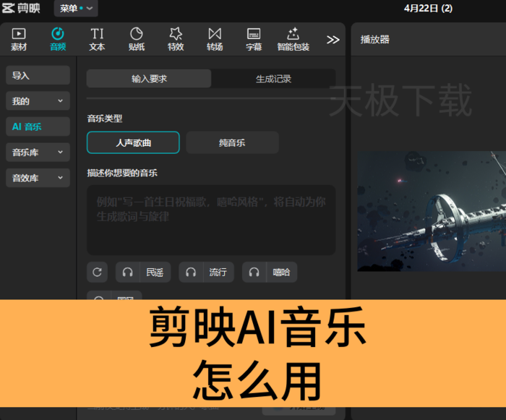Viewport: 506px width, 420px height.
Task: Click the project title 4月22日 (2)
Action: (x=428, y=8)
